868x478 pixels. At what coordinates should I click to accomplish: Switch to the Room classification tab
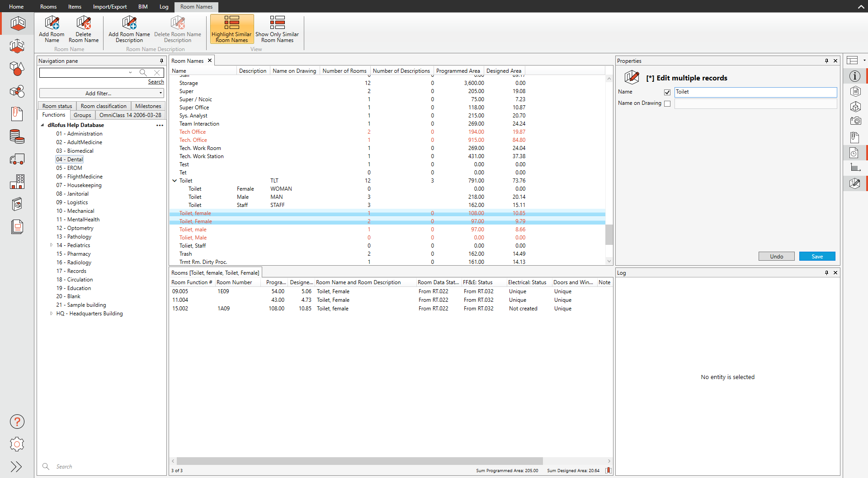tap(104, 106)
